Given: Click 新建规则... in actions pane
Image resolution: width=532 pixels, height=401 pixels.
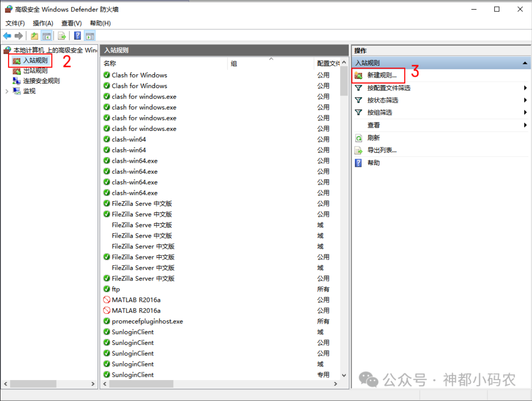Looking at the screenshot, I should (382, 75).
